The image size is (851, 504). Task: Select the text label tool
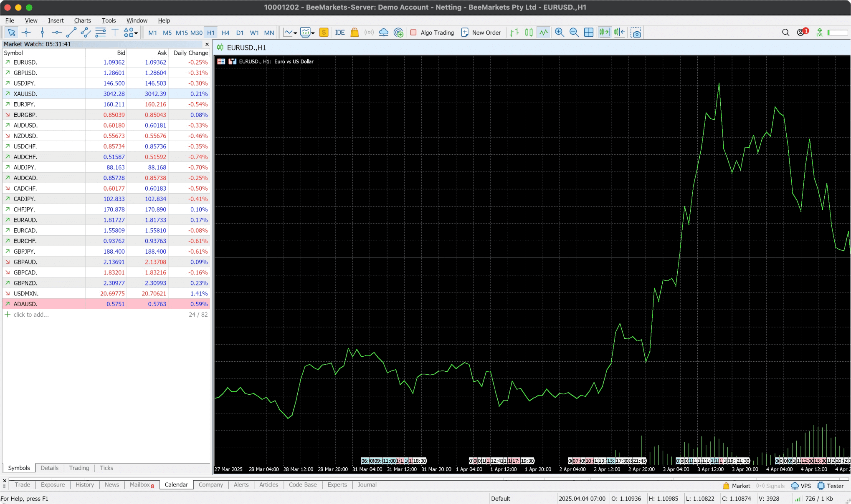point(115,33)
